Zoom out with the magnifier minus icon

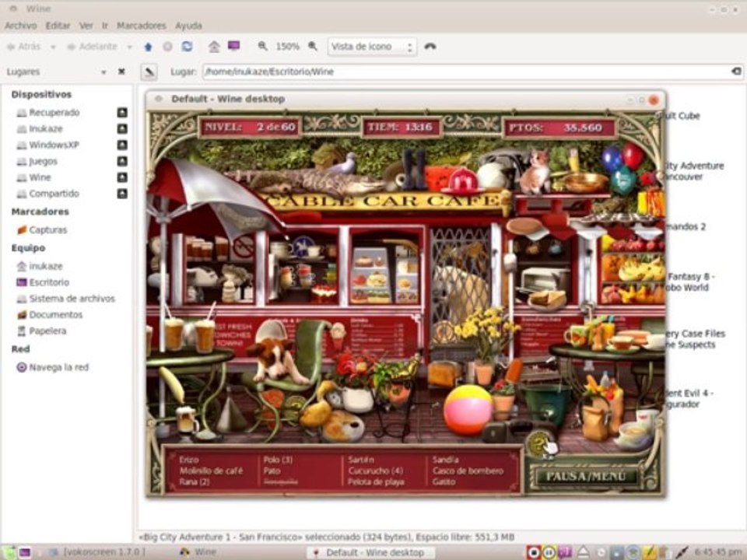point(262,46)
